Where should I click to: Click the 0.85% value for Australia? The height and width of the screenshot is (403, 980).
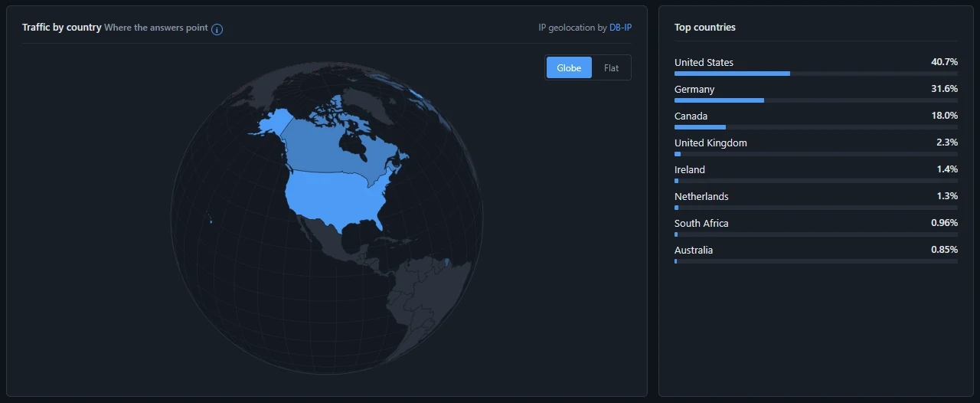pyautogui.click(x=944, y=250)
